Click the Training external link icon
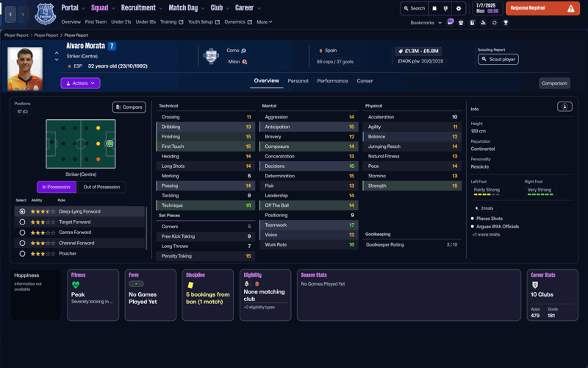Image resolution: width=588 pixels, height=368 pixels. pyautogui.click(x=181, y=22)
